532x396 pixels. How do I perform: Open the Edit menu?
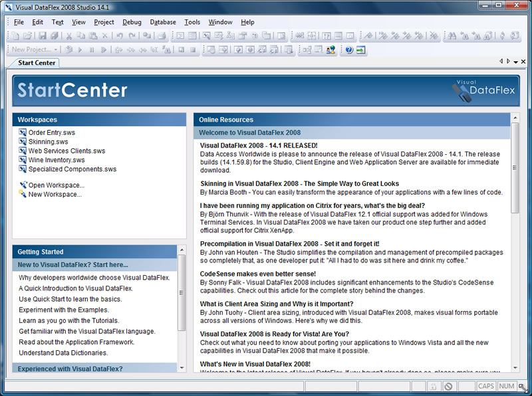[37, 22]
